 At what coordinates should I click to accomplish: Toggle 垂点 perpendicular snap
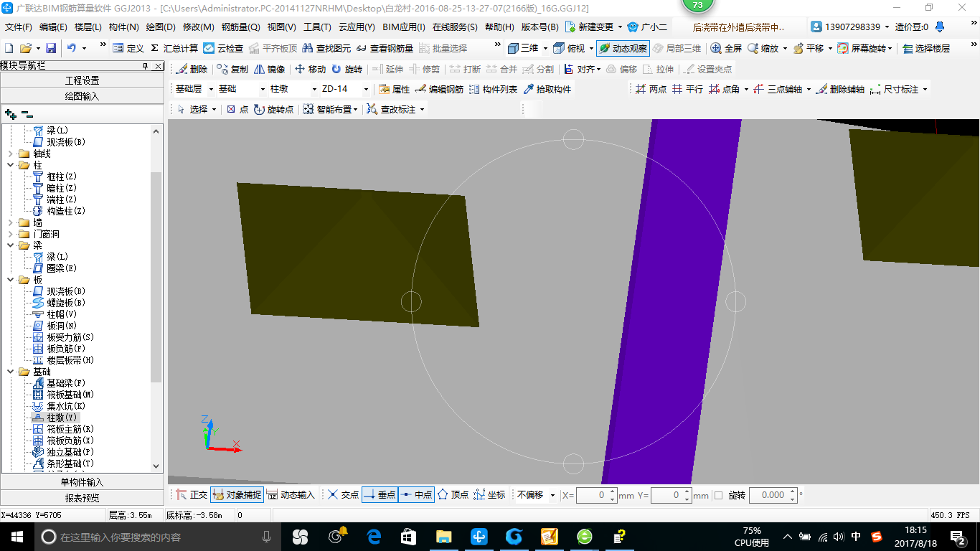(380, 495)
